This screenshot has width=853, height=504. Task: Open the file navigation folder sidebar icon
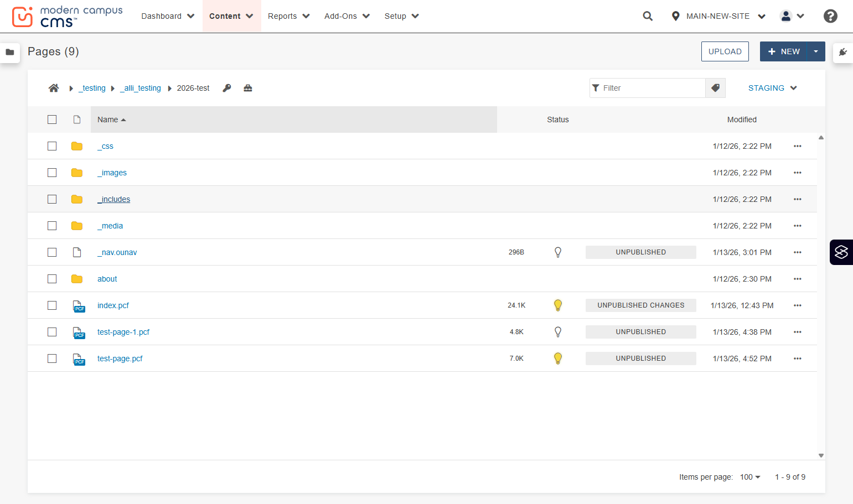(10, 52)
